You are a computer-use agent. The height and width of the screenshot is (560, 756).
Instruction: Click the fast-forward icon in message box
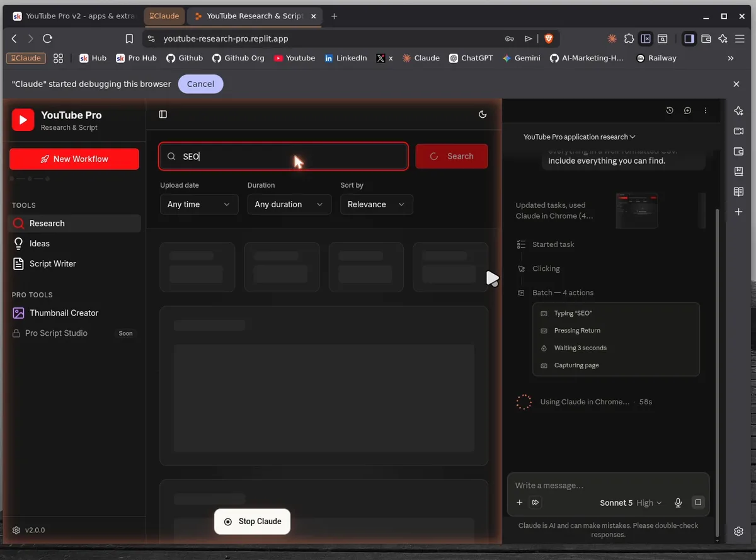click(535, 503)
